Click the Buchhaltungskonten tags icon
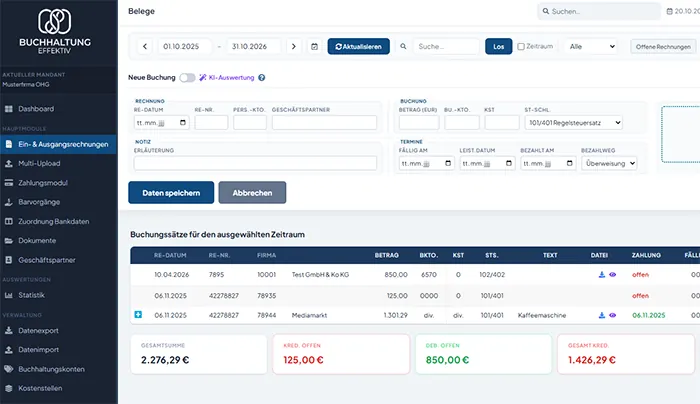 tap(8, 369)
